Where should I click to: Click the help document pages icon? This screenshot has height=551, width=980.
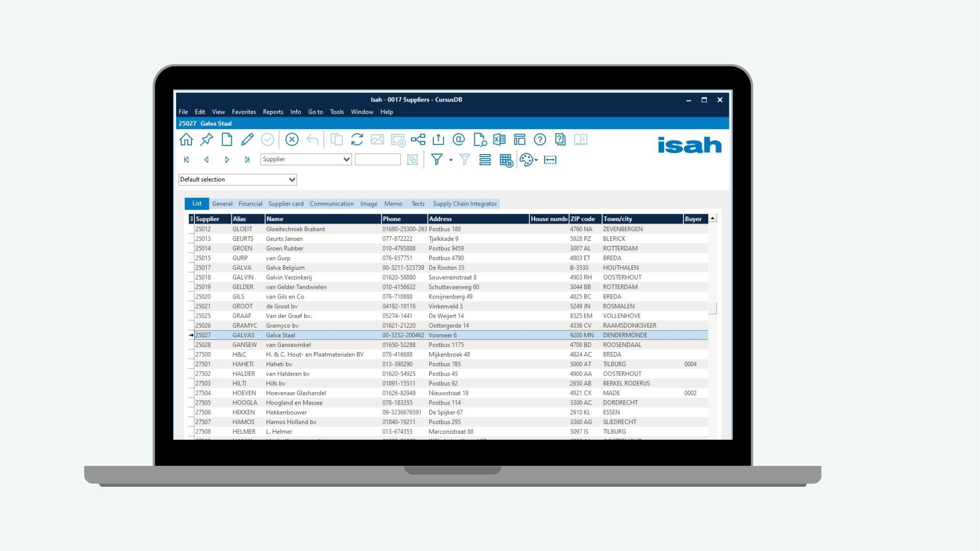point(560,139)
